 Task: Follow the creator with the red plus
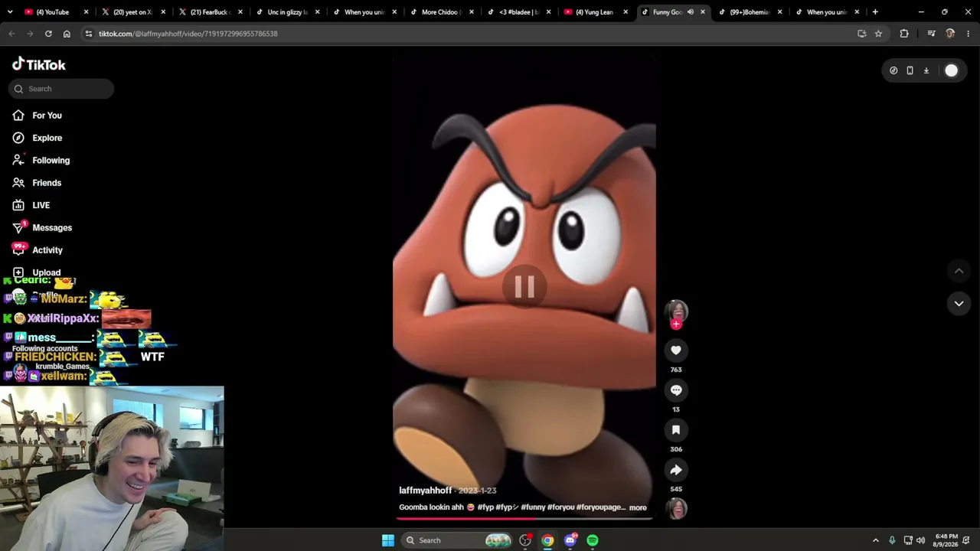[676, 324]
